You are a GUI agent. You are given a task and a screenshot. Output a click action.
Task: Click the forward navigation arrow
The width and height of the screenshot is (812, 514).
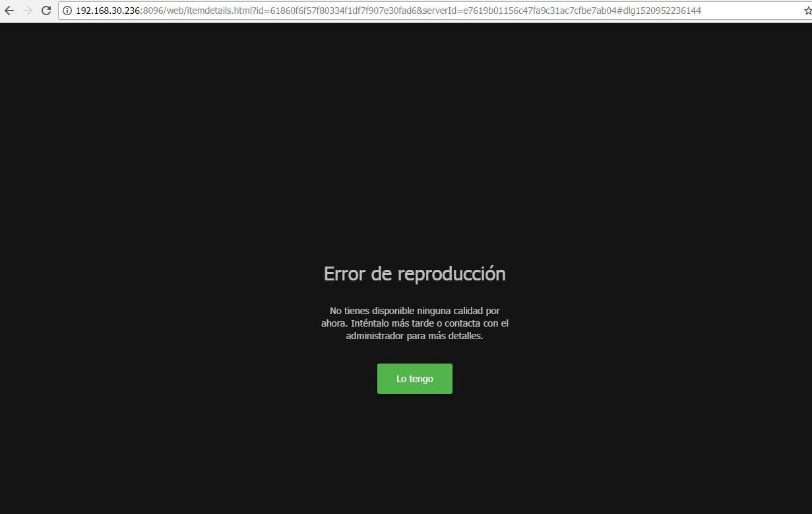(x=27, y=11)
